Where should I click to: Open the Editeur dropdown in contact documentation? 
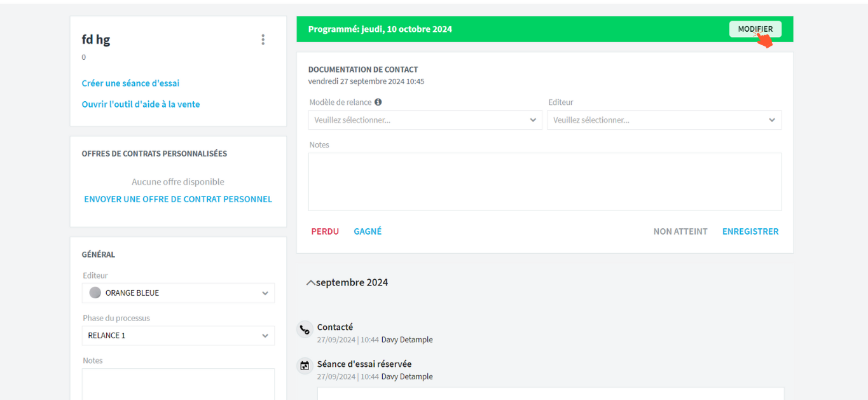pyautogui.click(x=665, y=120)
